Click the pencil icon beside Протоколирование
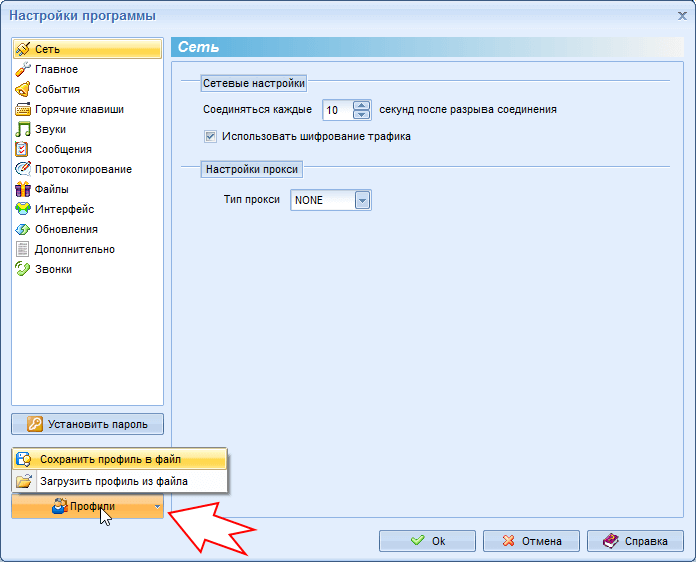This screenshot has width=696, height=562. coord(23,169)
